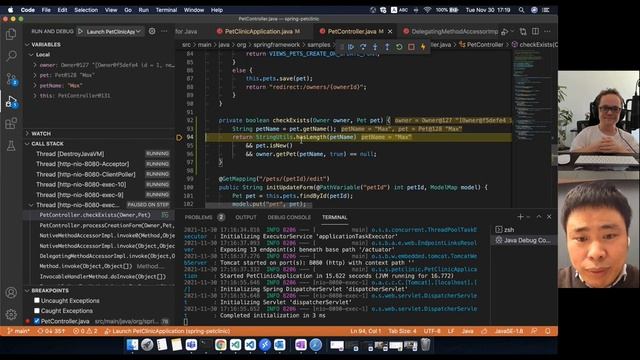Expand the this: PetController variable
Viewport: 640px width, 360px height.
coord(35,96)
